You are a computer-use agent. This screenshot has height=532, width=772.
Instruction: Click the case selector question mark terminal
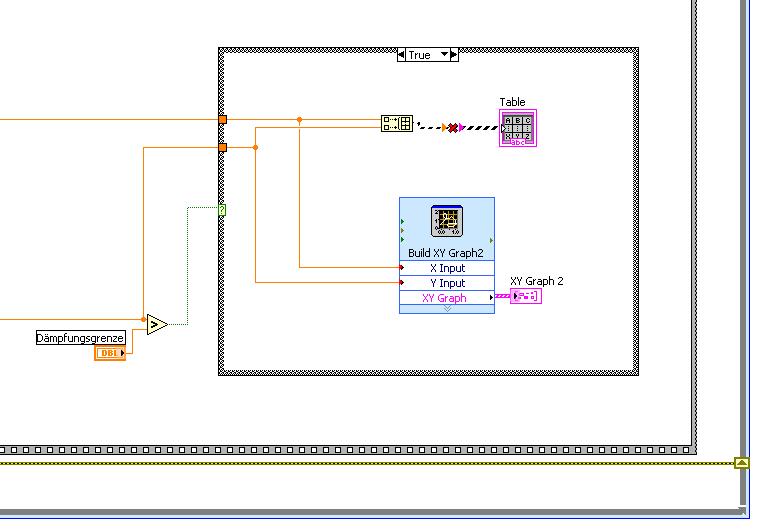click(x=222, y=210)
